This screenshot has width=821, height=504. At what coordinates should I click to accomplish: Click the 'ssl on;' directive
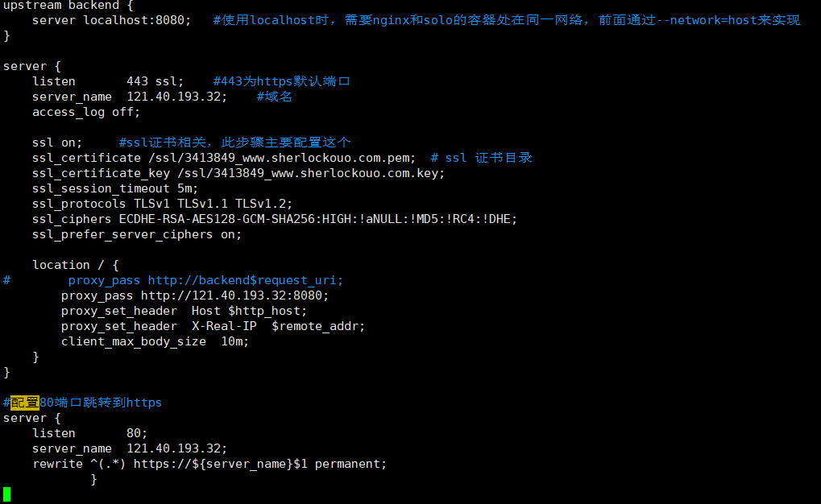(x=58, y=143)
